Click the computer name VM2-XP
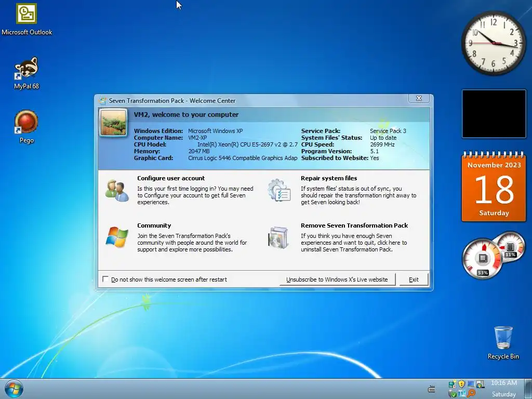Image resolution: width=532 pixels, height=399 pixels. pyautogui.click(x=197, y=137)
